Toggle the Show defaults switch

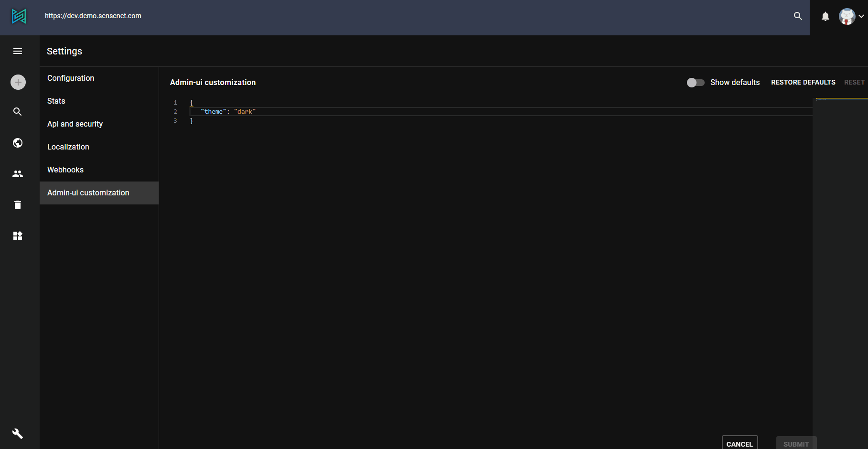tap(696, 83)
